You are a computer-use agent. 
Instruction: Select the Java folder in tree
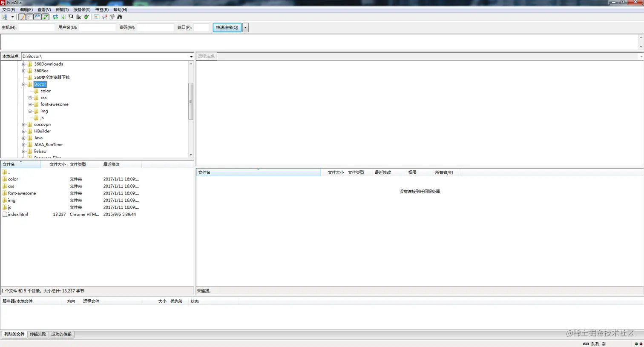(38, 138)
